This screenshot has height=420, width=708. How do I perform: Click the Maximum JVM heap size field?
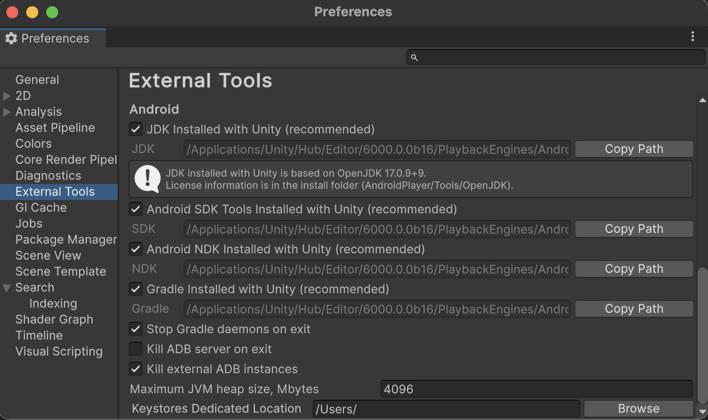coord(535,389)
